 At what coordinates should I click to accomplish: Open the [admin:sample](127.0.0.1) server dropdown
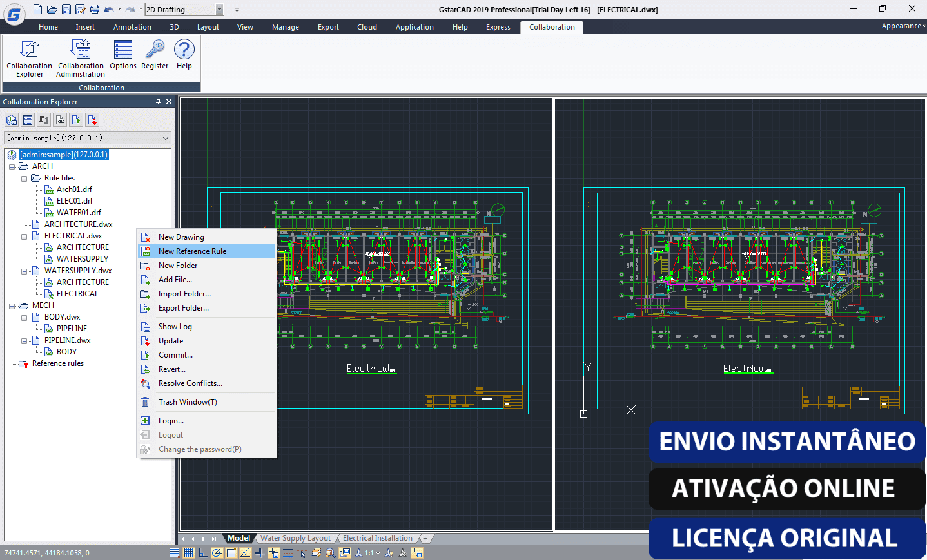click(x=88, y=138)
